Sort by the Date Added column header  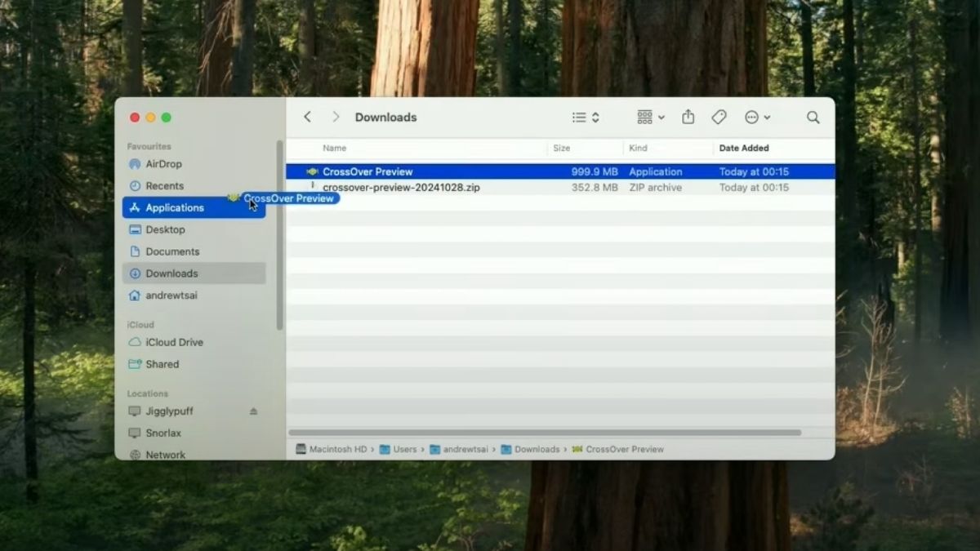click(x=744, y=148)
